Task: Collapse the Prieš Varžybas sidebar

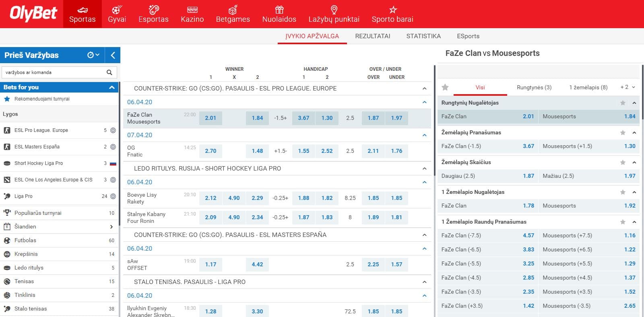Action: pos(113,55)
